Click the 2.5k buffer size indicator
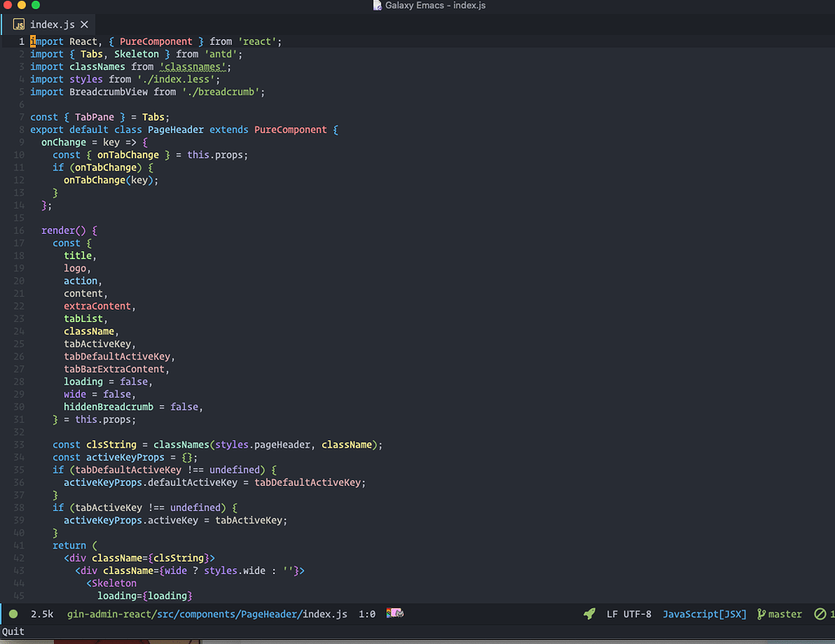The image size is (835, 644). pyautogui.click(x=41, y=614)
